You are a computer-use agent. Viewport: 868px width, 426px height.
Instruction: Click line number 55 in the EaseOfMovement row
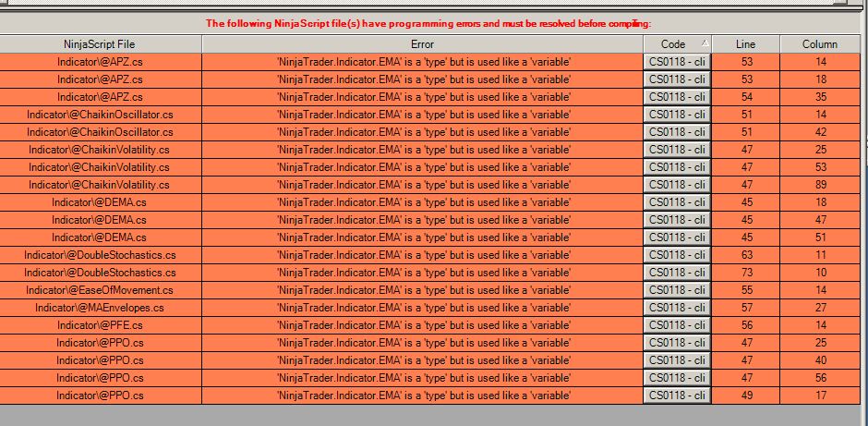point(746,290)
